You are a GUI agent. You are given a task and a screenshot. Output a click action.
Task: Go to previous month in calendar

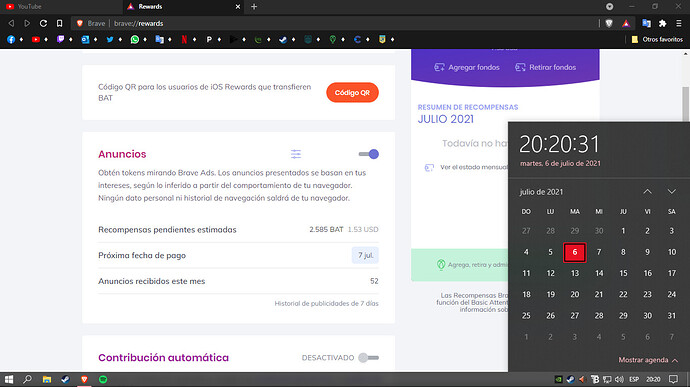point(647,192)
